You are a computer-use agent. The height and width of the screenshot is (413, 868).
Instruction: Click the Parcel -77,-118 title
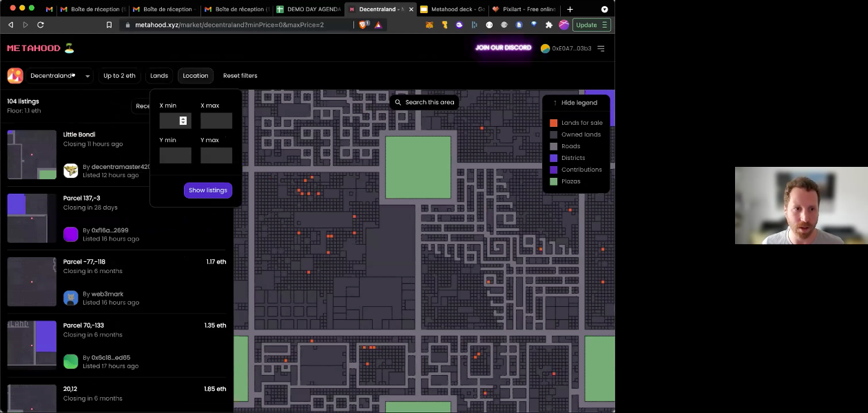point(84,262)
